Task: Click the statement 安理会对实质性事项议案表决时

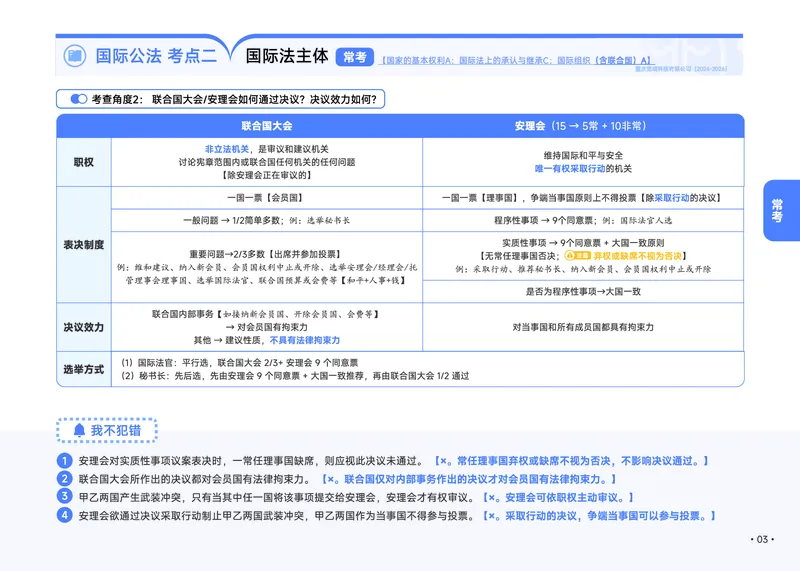Action: point(251,461)
